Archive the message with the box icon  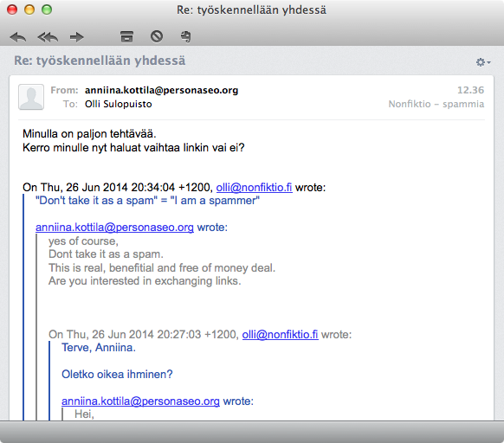[x=126, y=36]
